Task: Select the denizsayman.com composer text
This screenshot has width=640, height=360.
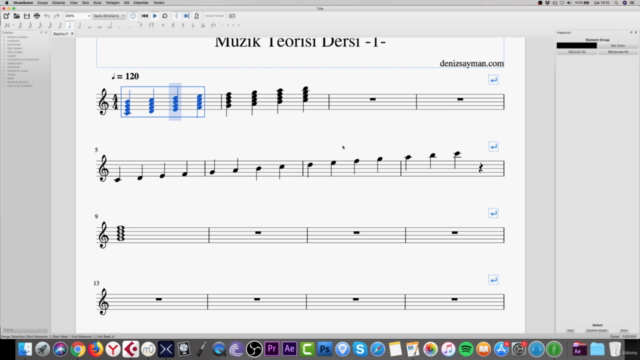Action: point(471,63)
